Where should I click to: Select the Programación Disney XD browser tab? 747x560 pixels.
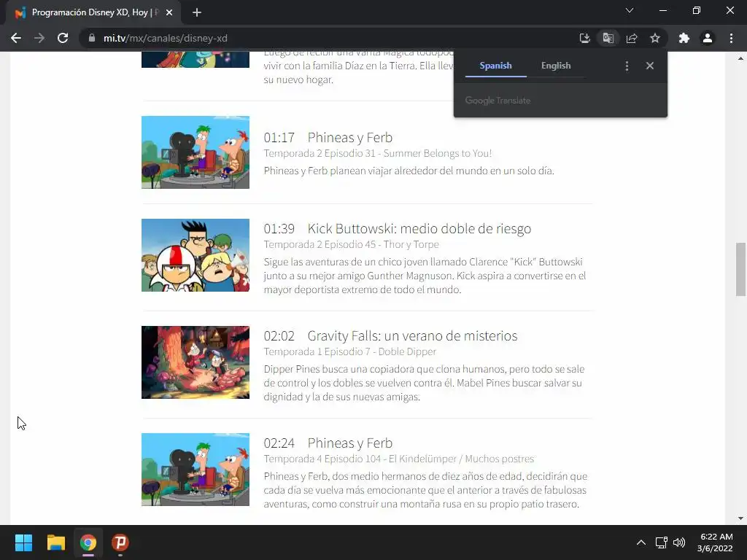[x=93, y=13]
